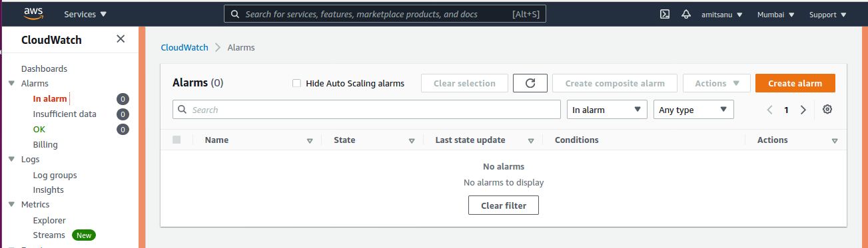Click the Clear filter button
Viewport: 868px width, 248px height.
(504, 205)
